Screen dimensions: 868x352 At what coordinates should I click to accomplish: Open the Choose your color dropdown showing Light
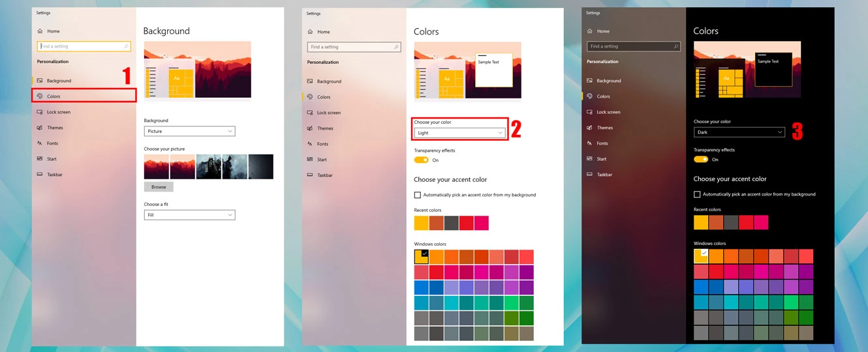point(459,133)
